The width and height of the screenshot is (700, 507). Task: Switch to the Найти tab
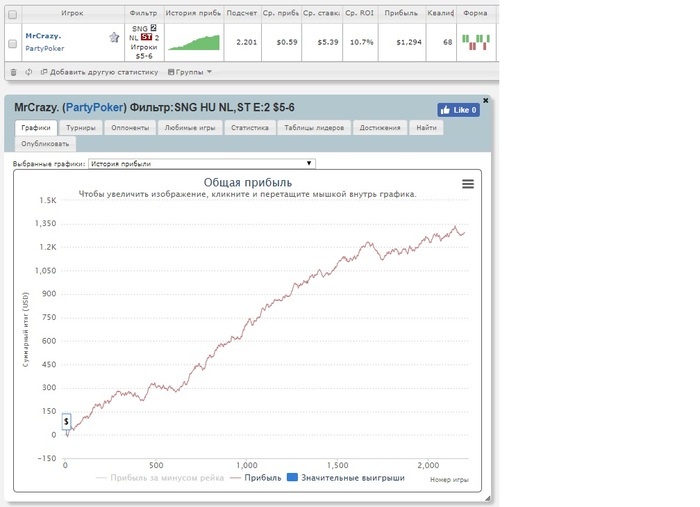pos(426,128)
